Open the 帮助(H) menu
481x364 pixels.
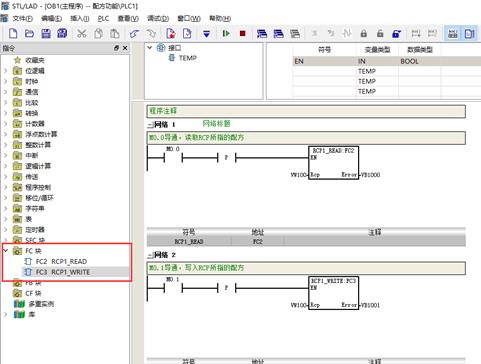(x=220, y=18)
